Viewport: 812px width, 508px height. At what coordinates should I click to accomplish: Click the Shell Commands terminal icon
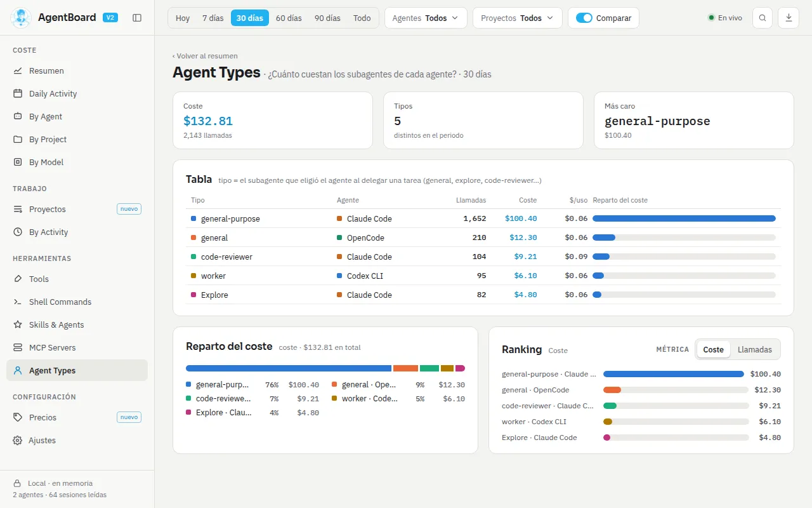18,302
